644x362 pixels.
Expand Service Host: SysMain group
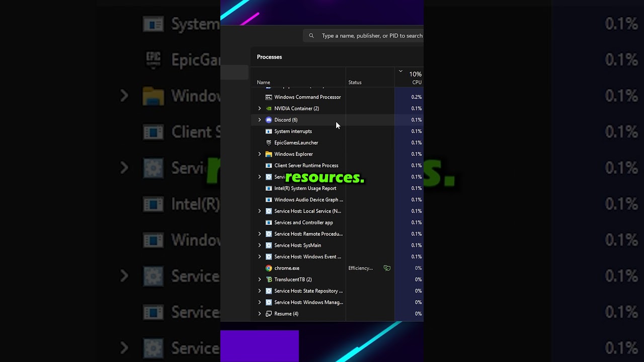pyautogui.click(x=260, y=245)
